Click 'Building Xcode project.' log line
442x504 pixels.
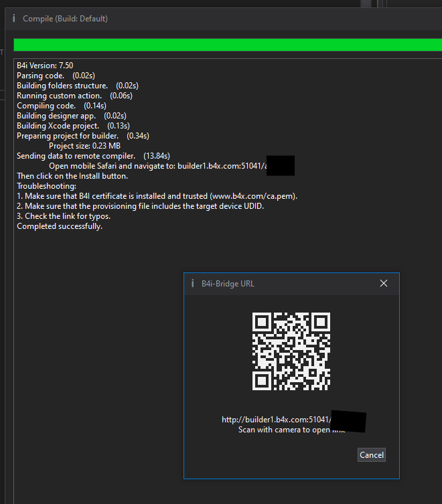[74, 126]
